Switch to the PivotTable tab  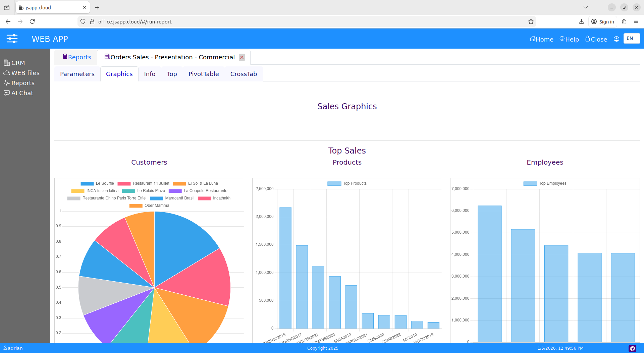tap(203, 74)
